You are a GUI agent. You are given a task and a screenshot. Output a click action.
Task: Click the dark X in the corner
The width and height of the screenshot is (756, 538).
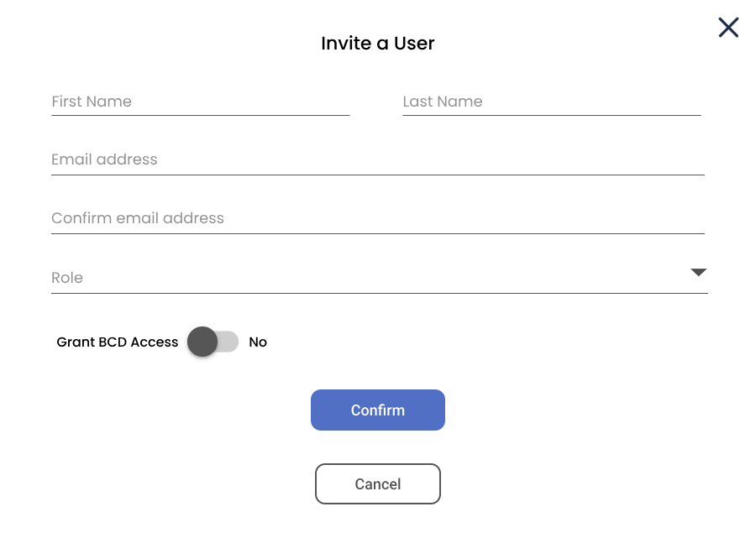point(727,27)
